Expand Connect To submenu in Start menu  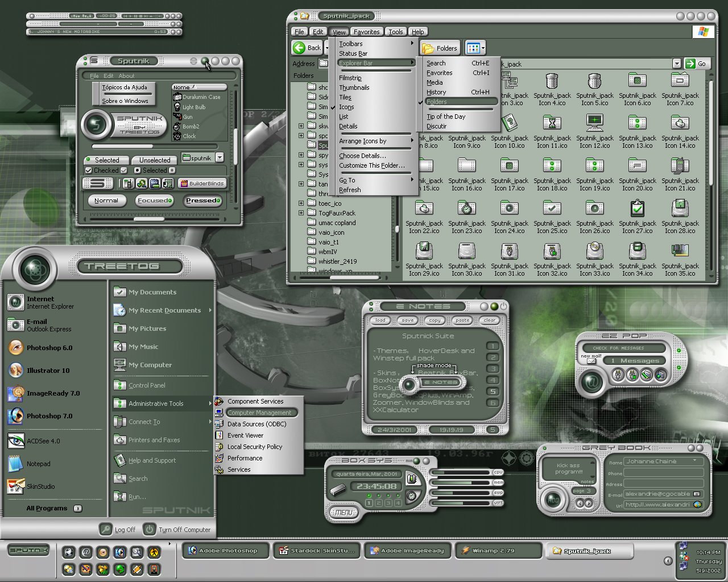(210, 421)
